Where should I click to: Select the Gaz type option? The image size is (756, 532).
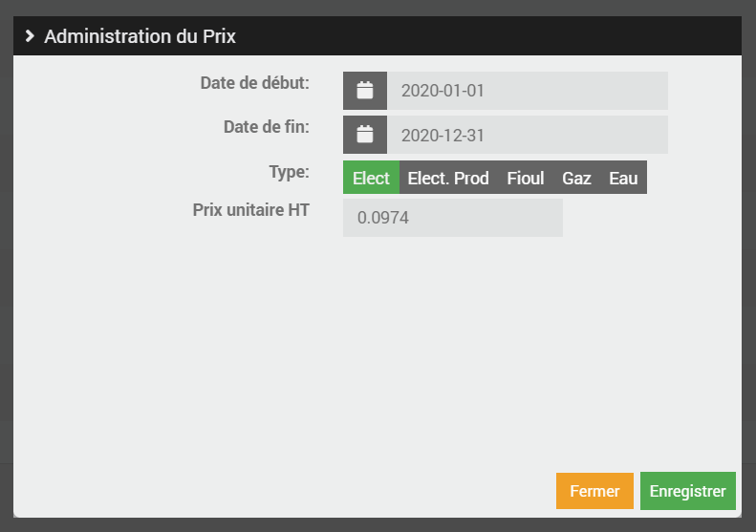pyautogui.click(x=576, y=178)
